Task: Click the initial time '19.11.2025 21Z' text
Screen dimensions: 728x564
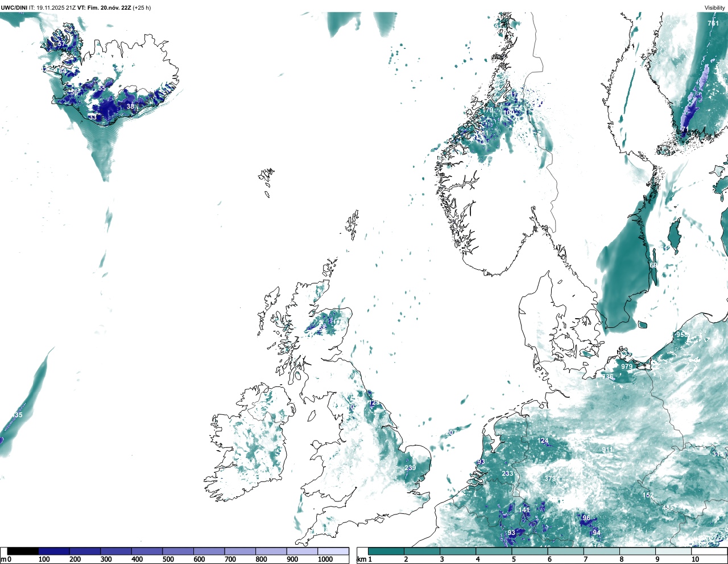Action: coord(56,8)
